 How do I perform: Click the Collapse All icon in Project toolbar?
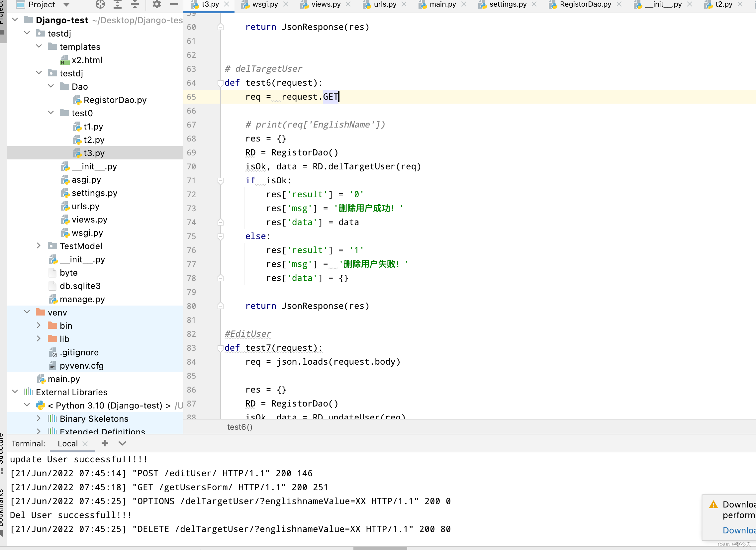(135, 4)
